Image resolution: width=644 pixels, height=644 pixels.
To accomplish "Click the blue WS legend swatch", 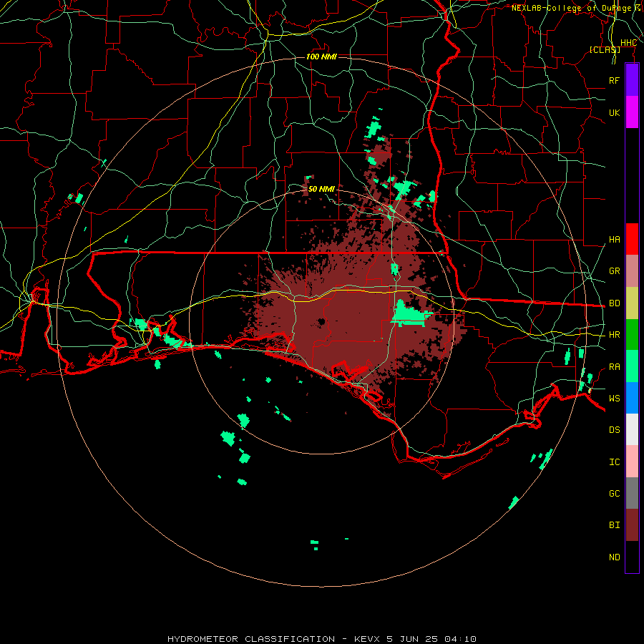I will tap(632, 398).
